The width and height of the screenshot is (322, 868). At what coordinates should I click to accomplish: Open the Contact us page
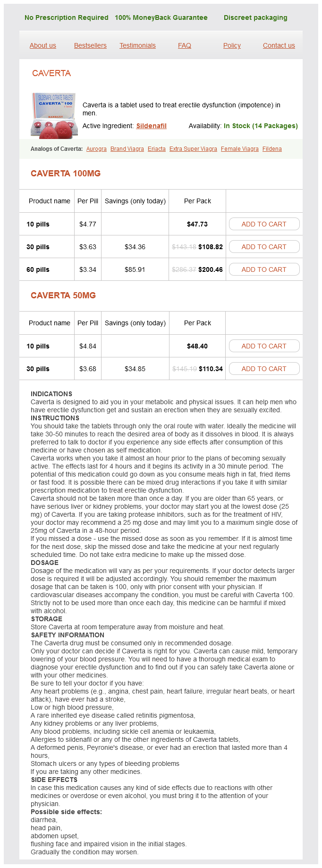click(279, 45)
